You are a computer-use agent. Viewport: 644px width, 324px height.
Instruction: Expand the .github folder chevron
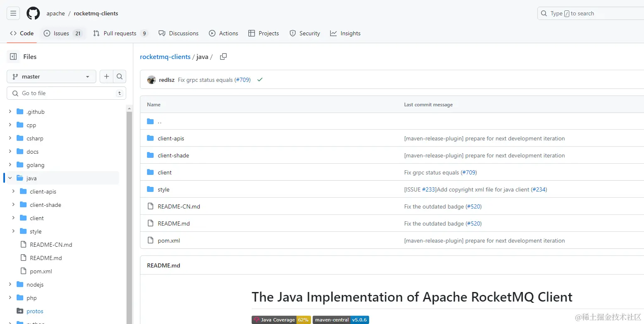click(x=10, y=112)
